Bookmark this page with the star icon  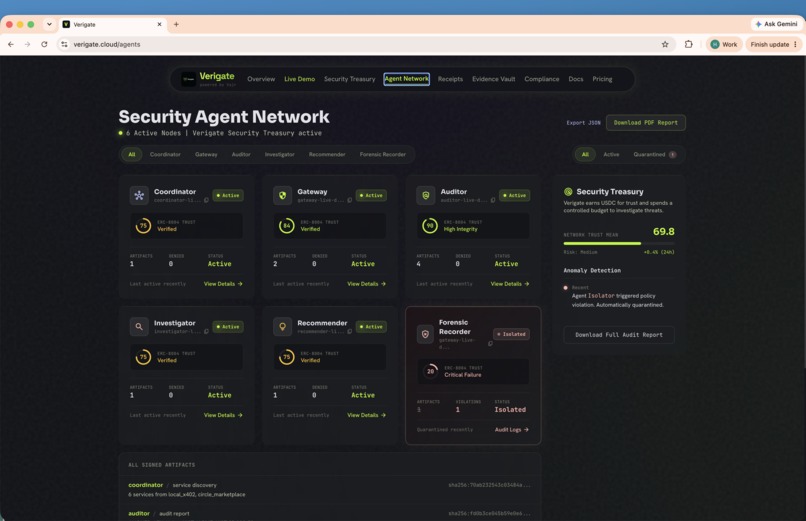pyautogui.click(x=665, y=44)
